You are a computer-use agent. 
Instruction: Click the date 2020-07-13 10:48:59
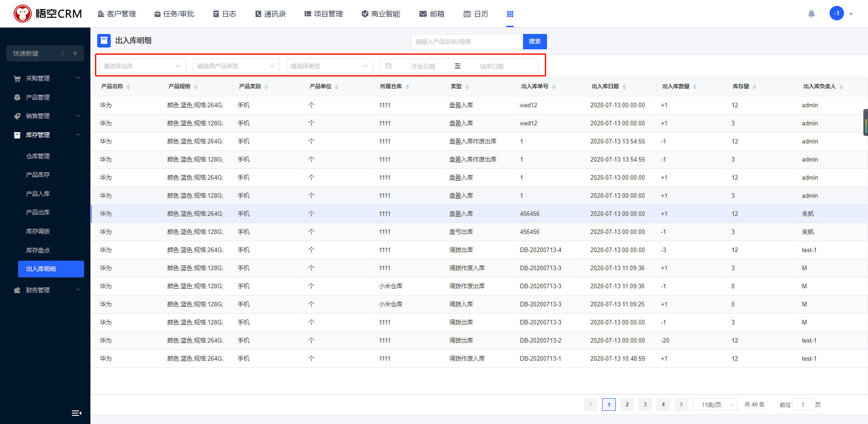pyautogui.click(x=618, y=358)
